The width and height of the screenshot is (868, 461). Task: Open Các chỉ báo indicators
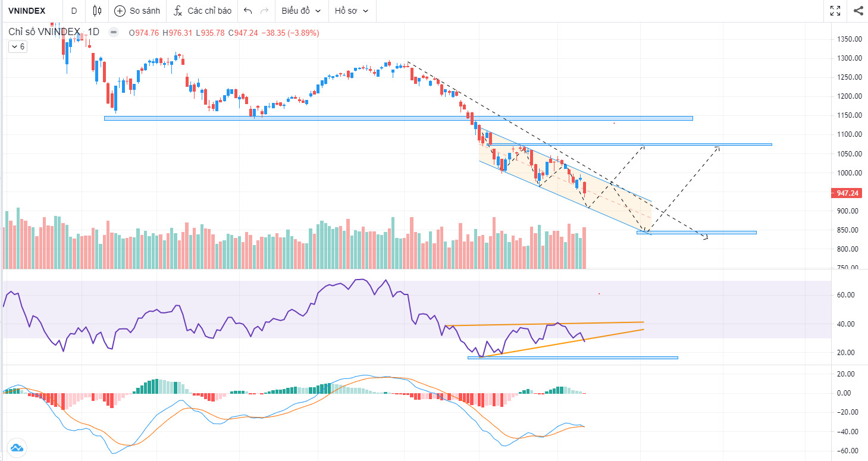203,11
